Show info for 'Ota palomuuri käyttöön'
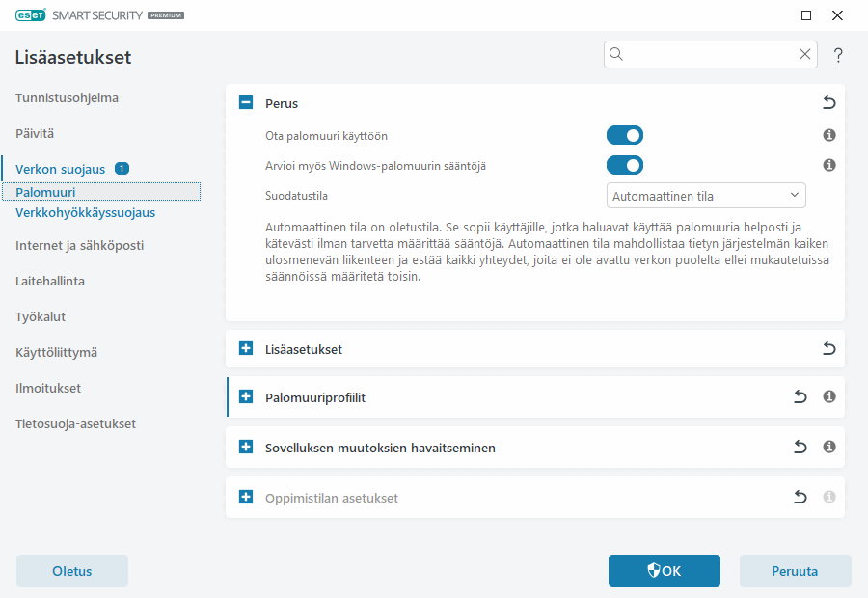 828,135
